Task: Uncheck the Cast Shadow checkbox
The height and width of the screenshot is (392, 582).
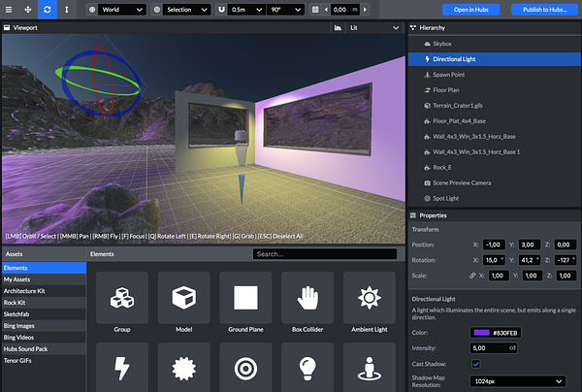Action: click(476, 364)
